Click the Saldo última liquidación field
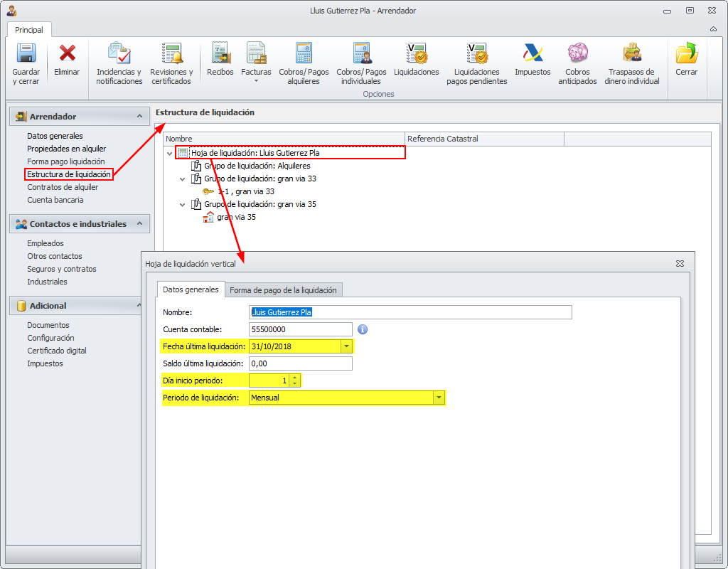Image resolution: width=728 pixels, height=569 pixels. (301, 363)
